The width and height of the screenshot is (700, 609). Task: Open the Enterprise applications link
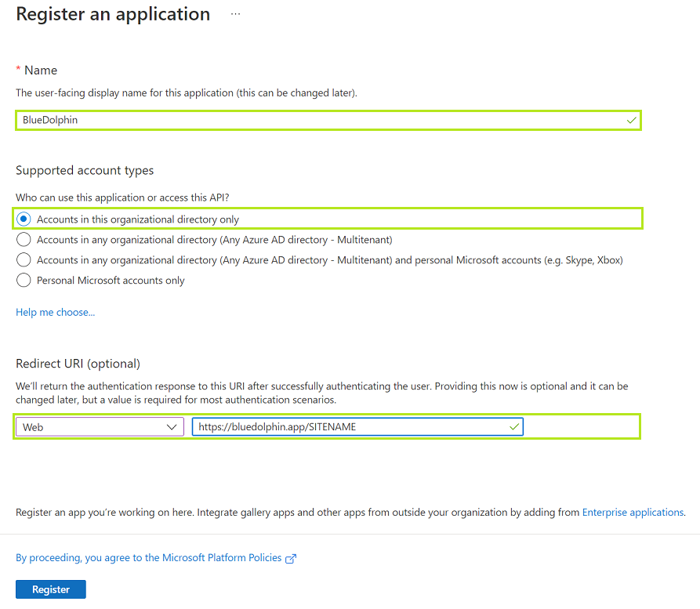pos(633,512)
